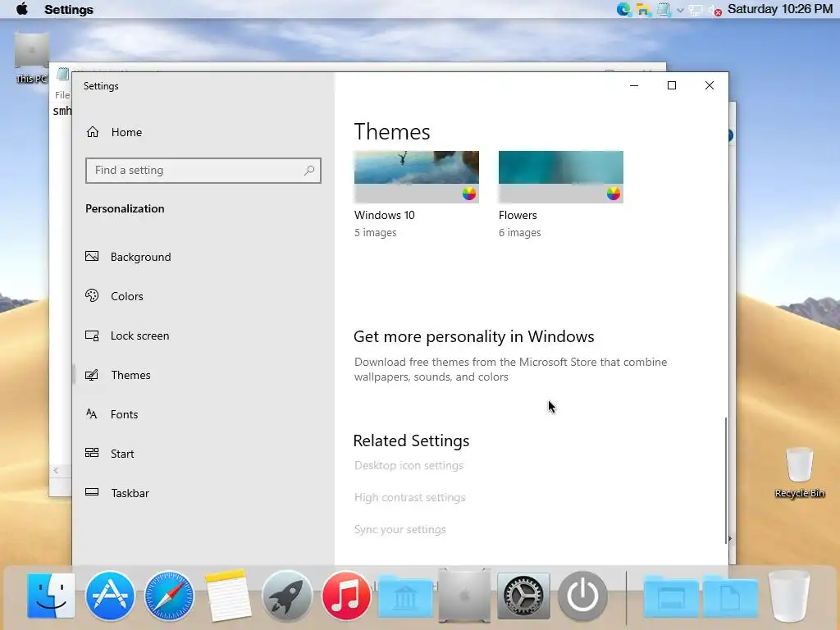This screenshot has height=630, width=840.
Task: Click 'Get more personality in Windows' heading
Action: click(473, 336)
